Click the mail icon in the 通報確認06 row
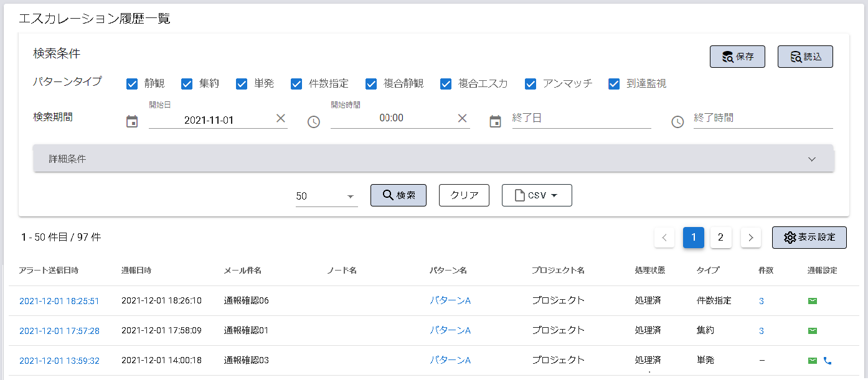 [812, 301]
